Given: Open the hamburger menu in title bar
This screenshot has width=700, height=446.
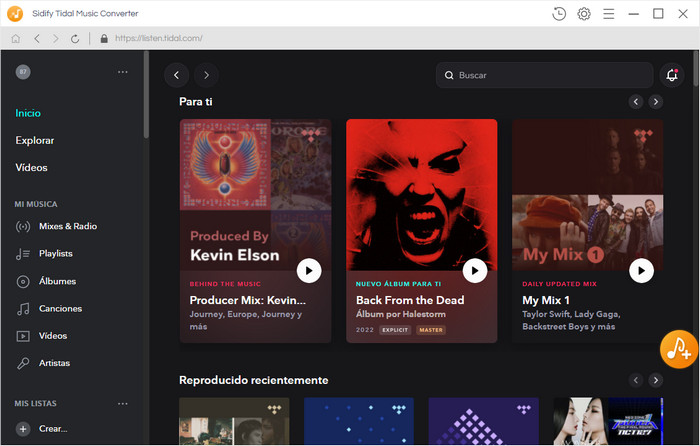Looking at the screenshot, I should [x=608, y=14].
